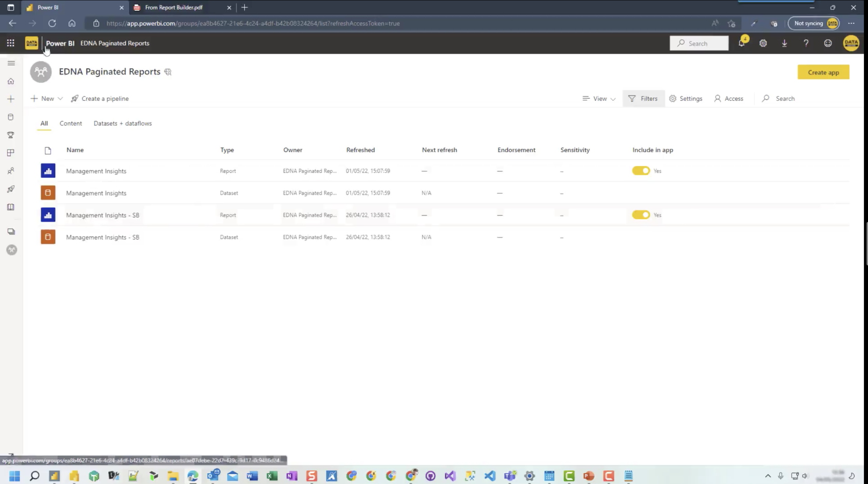
Task: Open Windows taskbar search
Action: click(x=35, y=476)
